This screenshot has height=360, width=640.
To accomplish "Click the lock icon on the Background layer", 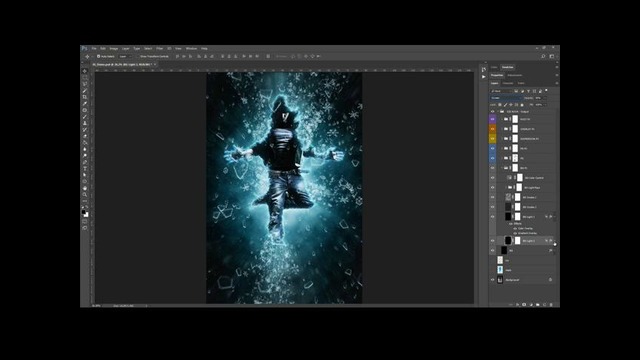I will pos(550,280).
